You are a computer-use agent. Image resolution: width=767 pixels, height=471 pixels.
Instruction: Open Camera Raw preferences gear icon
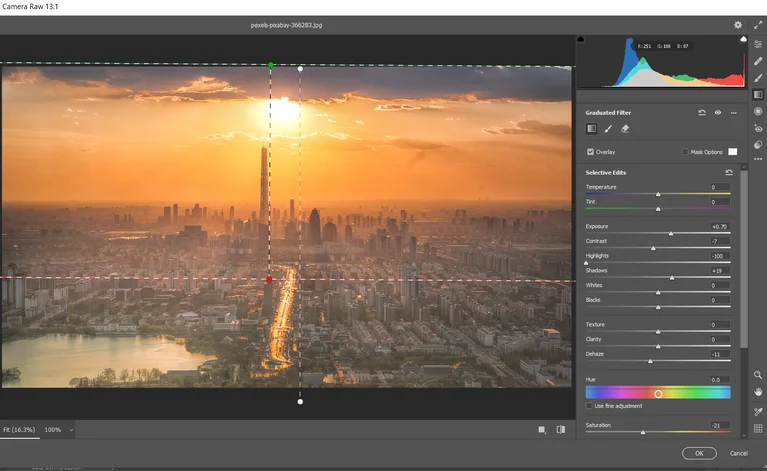click(x=738, y=25)
